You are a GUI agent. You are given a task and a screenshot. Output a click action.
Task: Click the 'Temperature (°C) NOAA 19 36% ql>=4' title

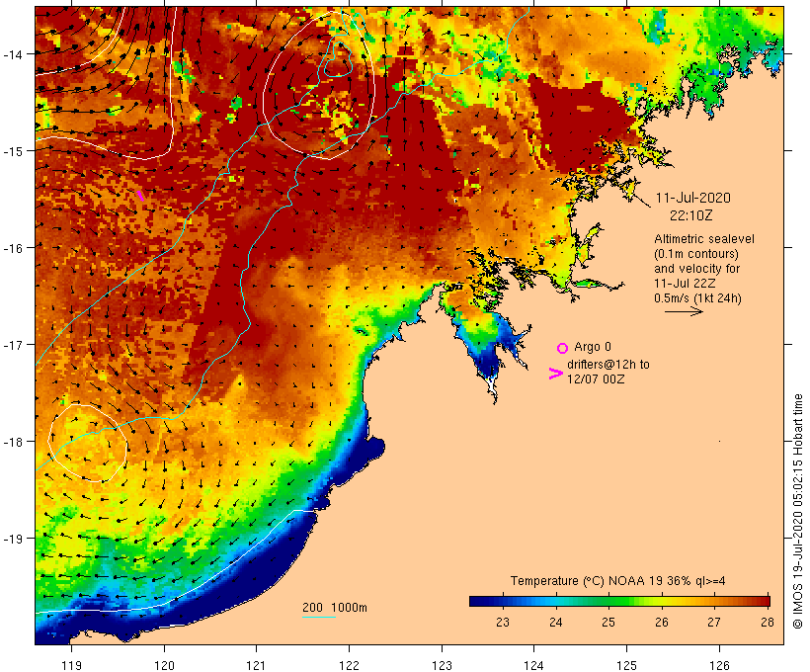tap(617, 581)
